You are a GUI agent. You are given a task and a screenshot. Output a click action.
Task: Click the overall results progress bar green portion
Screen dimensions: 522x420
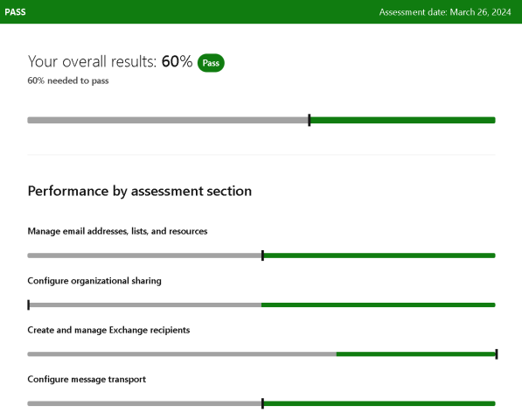tap(403, 120)
